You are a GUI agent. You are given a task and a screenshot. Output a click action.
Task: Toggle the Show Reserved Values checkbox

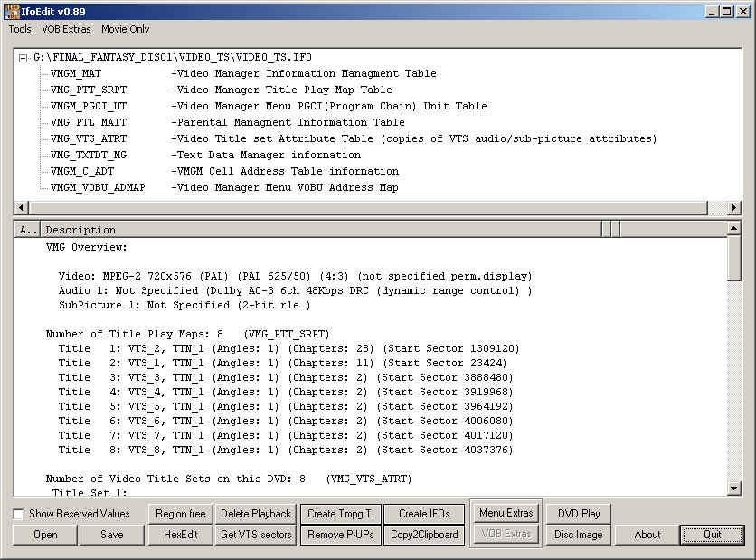coord(19,514)
